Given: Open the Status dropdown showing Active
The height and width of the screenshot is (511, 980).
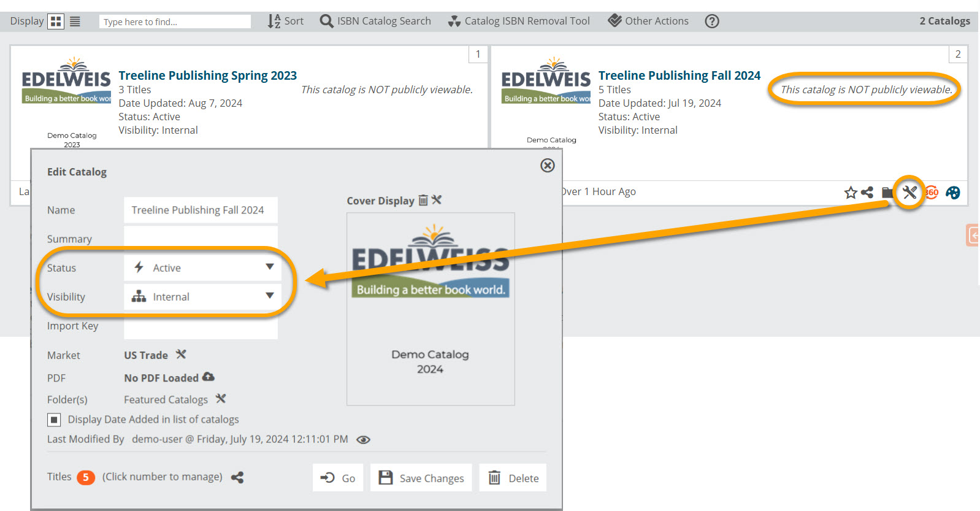Looking at the screenshot, I should (201, 267).
